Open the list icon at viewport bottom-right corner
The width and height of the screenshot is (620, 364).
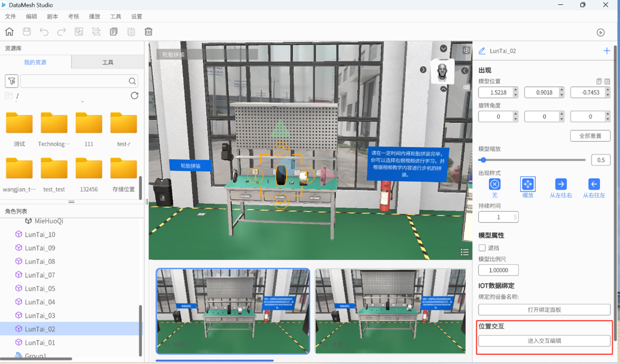[465, 252]
